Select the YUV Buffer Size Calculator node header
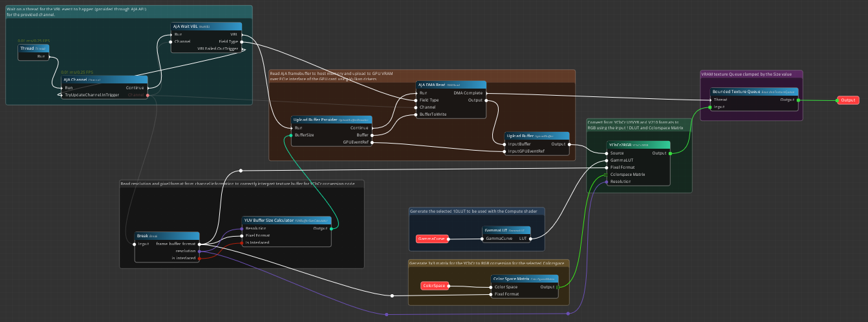Image resolution: width=868 pixels, height=322 pixels. tap(287, 220)
